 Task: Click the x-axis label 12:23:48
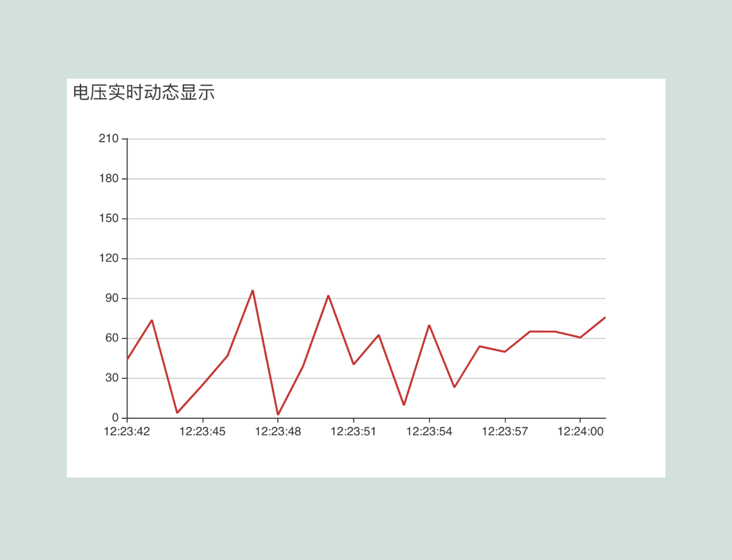click(x=279, y=432)
